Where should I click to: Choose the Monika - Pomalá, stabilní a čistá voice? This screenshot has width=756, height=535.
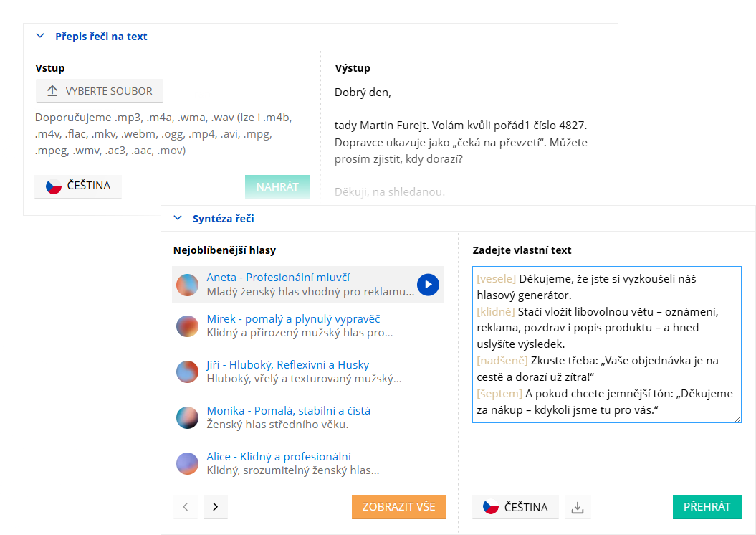[x=288, y=410]
